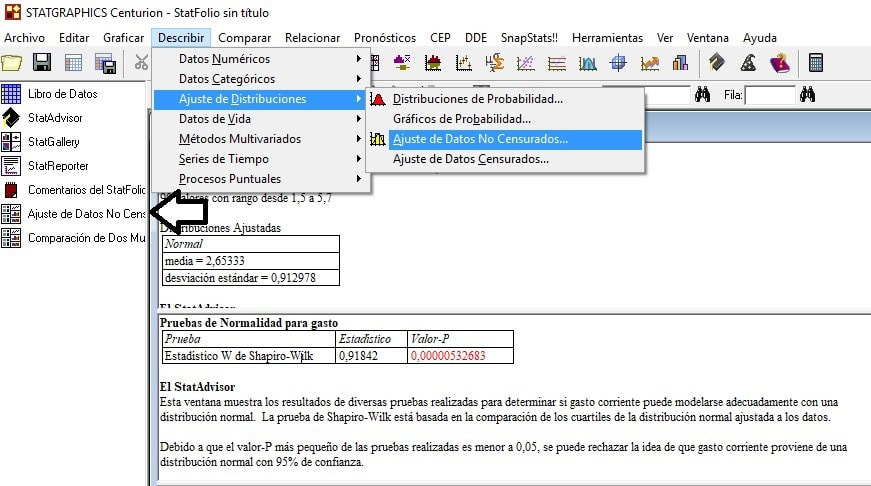Click Libro de Datos grid icon
The height and width of the screenshot is (486, 871).
coord(11,94)
